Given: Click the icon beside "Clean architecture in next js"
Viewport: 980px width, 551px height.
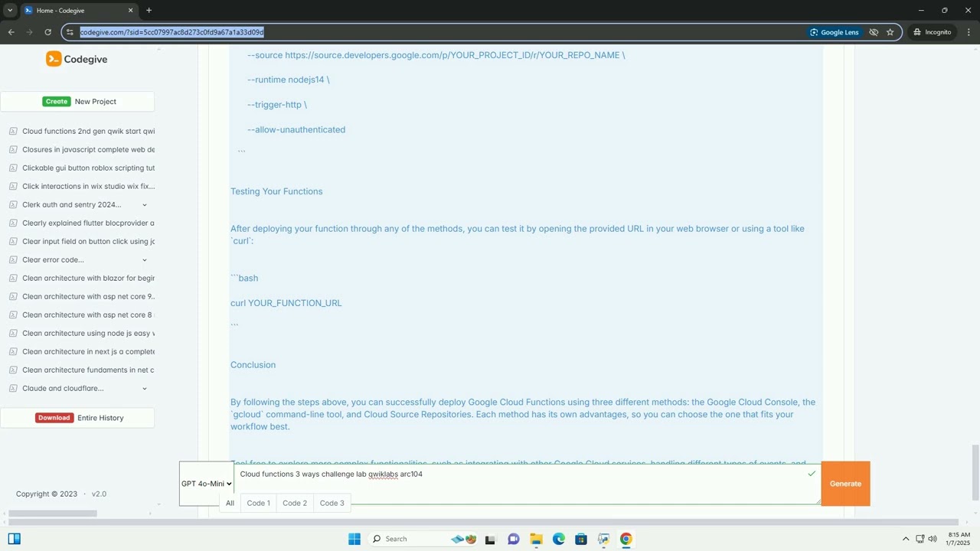Looking at the screenshot, I should (x=13, y=351).
